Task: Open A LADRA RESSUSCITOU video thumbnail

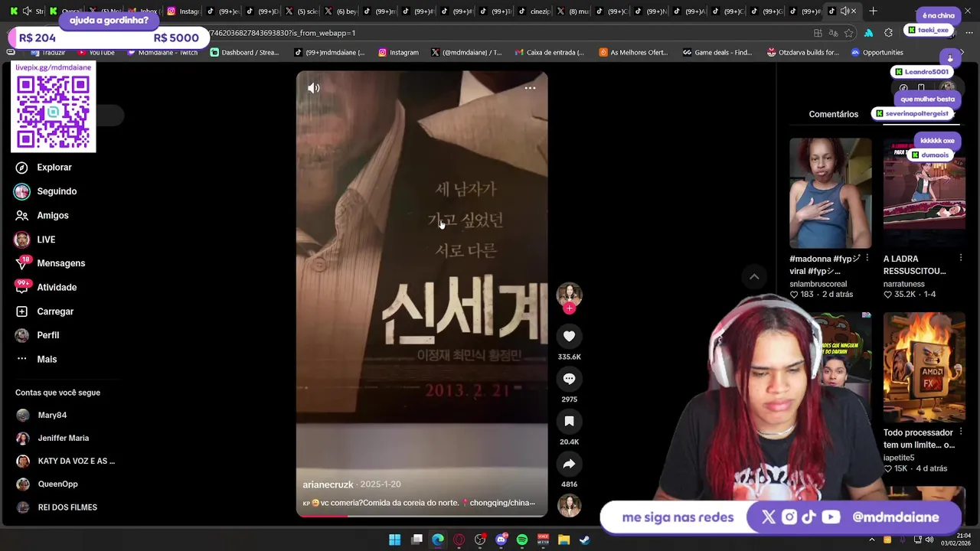Action: (x=924, y=193)
